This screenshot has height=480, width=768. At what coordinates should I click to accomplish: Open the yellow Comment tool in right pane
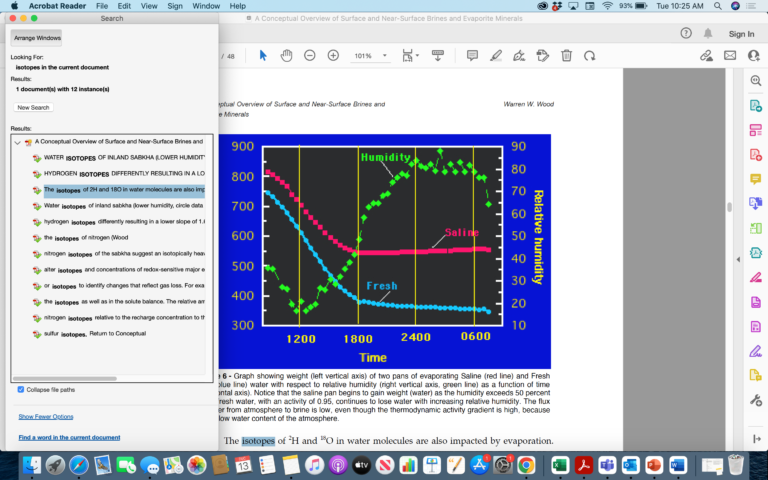[755, 179]
